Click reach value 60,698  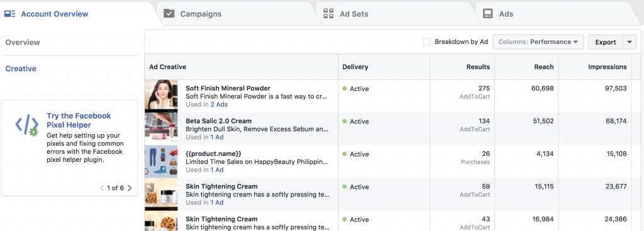543,89
